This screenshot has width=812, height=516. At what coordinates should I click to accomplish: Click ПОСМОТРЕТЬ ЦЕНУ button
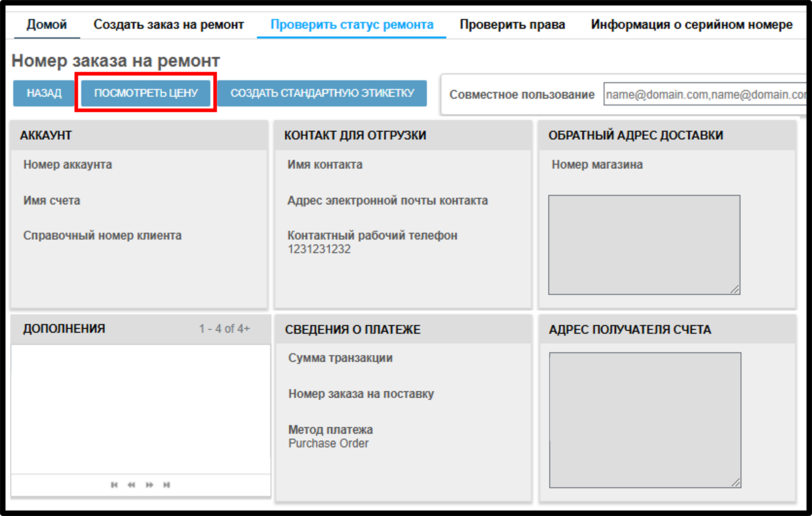coord(146,93)
